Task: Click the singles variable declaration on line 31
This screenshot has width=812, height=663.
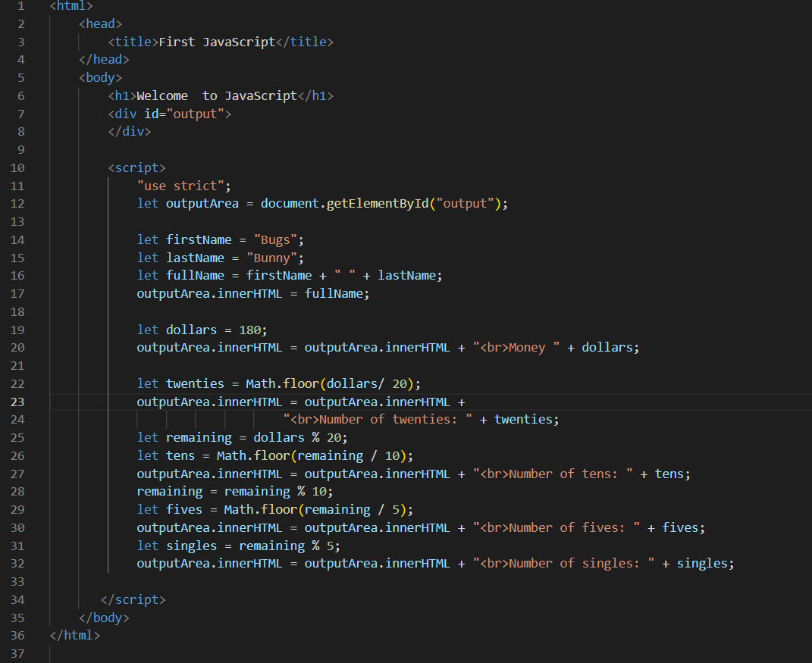Action: (191, 545)
